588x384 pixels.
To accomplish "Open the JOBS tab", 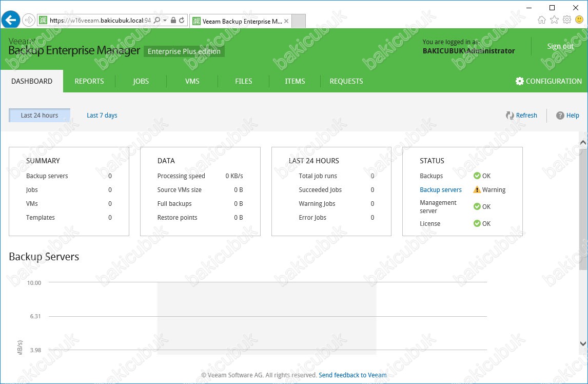I will (141, 81).
